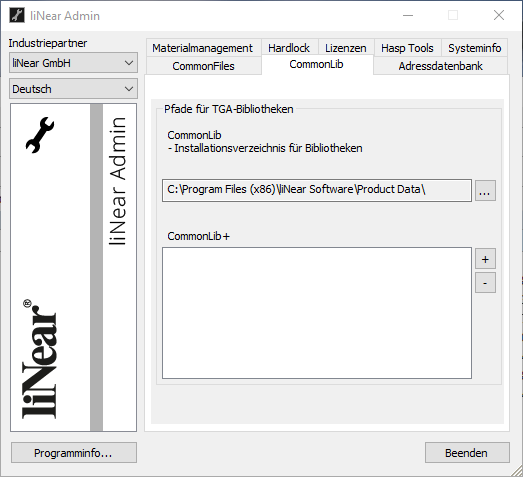
Task: Minimize the liNear Admin window
Action: (408, 15)
